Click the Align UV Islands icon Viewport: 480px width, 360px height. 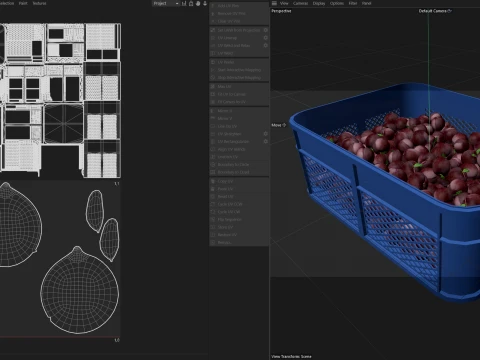213,149
